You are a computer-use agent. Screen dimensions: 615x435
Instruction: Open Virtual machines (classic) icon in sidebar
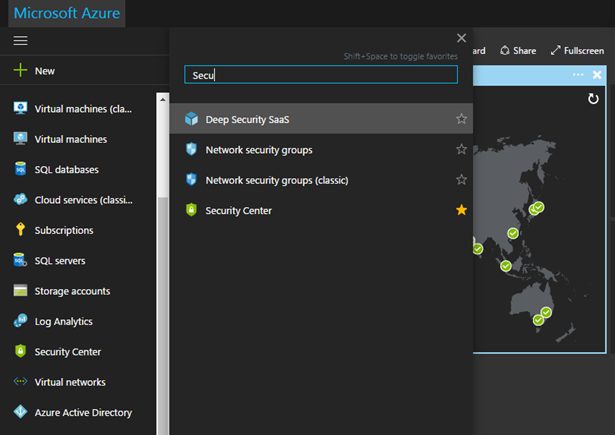tap(20, 108)
